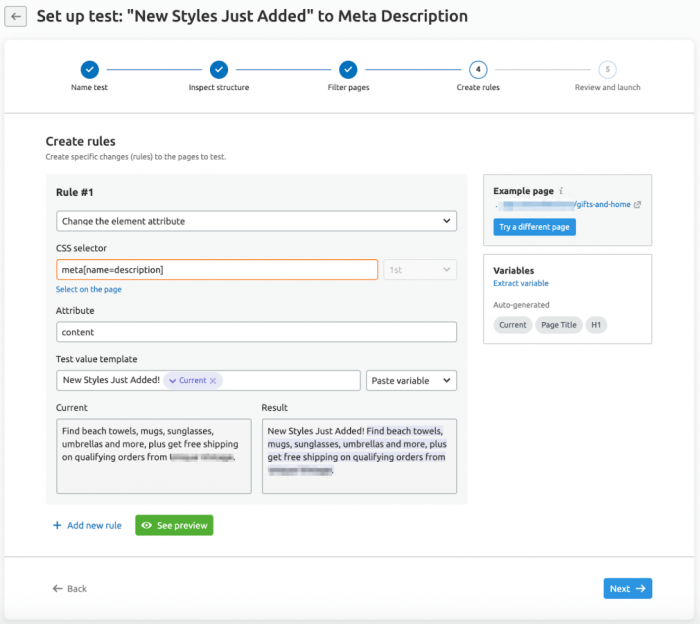Click Try a different page button
700x624 pixels.
(534, 227)
